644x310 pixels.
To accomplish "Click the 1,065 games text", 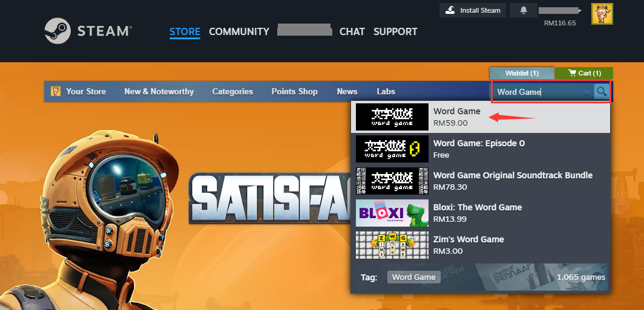I will pos(581,277).
